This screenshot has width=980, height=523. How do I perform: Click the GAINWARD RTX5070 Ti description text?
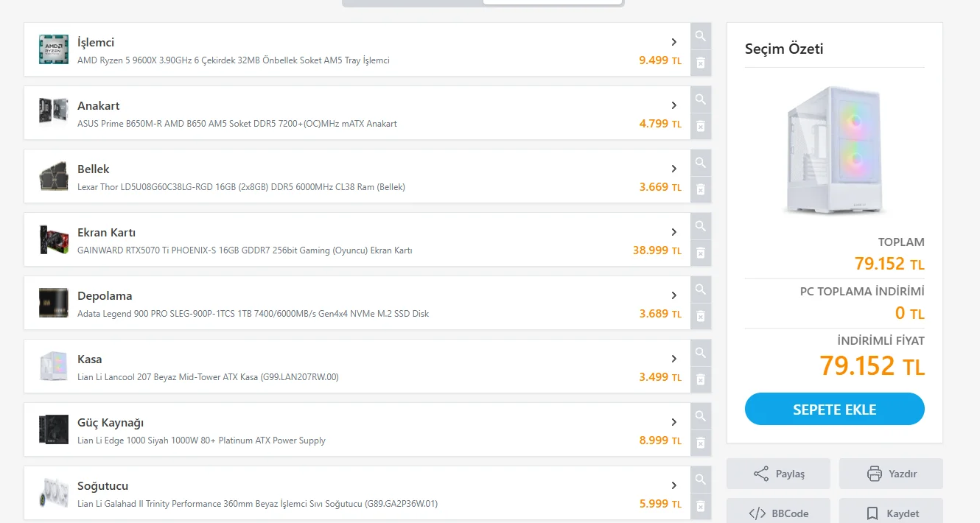[245, 250]
